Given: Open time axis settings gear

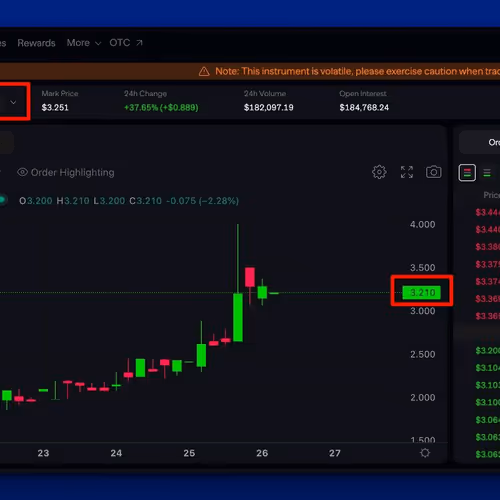Looking at the screenshot, I should (x=425, y=453).
